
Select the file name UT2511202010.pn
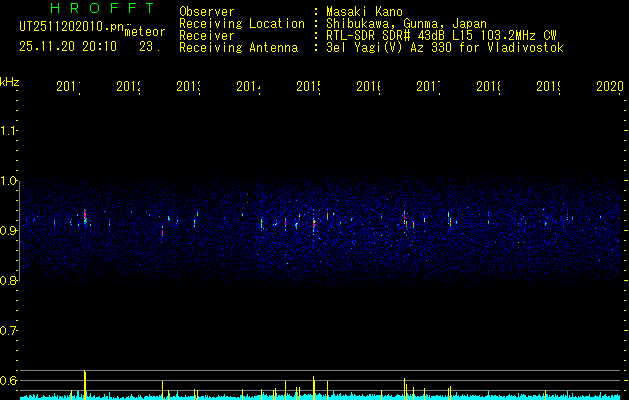click(x=72, y=27)
